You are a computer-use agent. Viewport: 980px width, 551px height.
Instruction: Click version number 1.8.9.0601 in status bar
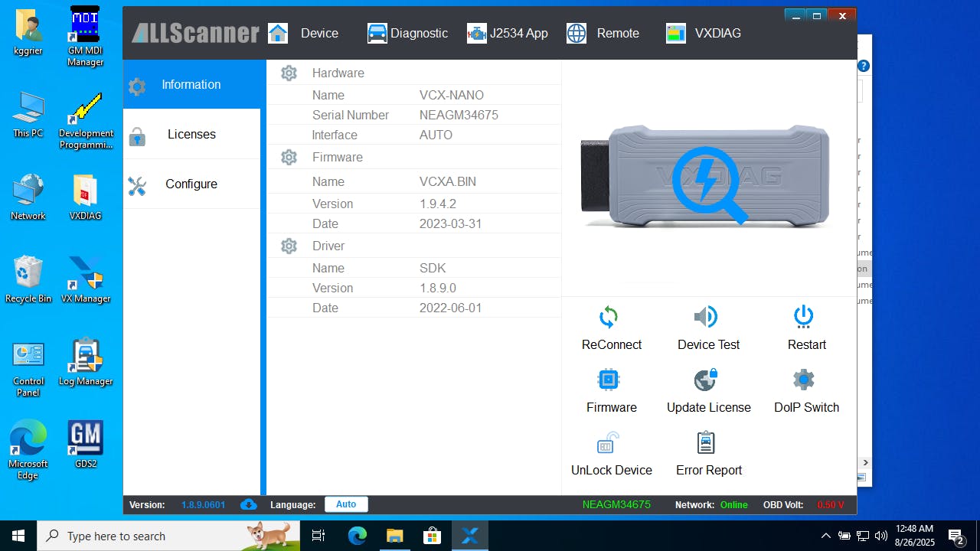click(203, 504)
